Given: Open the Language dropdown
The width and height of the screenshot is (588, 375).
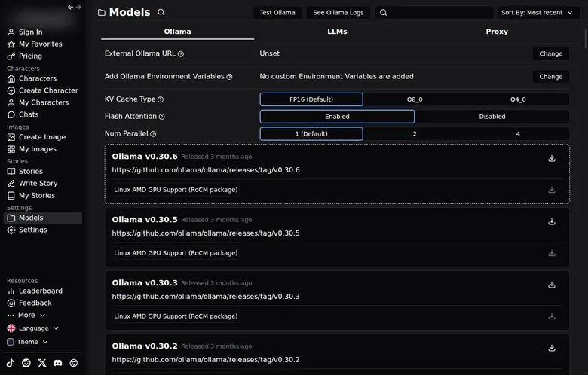Looking at the screenshot, I should 33,328.
